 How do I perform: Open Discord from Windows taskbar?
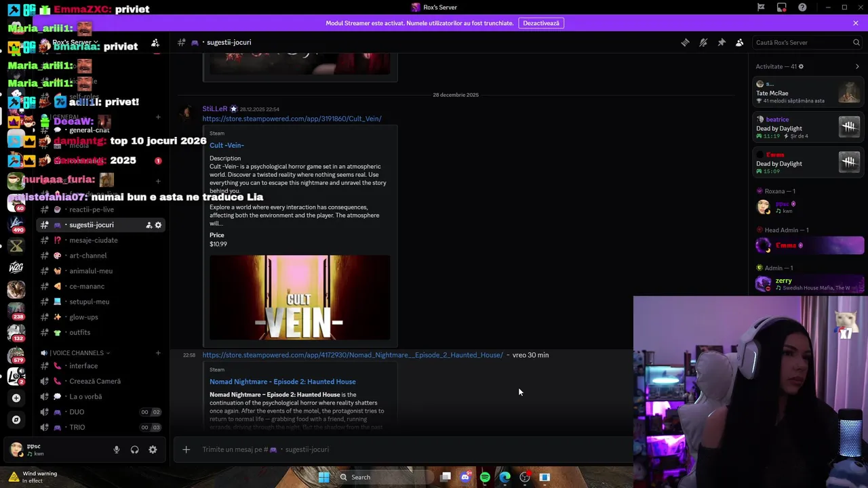click(465, 477)
